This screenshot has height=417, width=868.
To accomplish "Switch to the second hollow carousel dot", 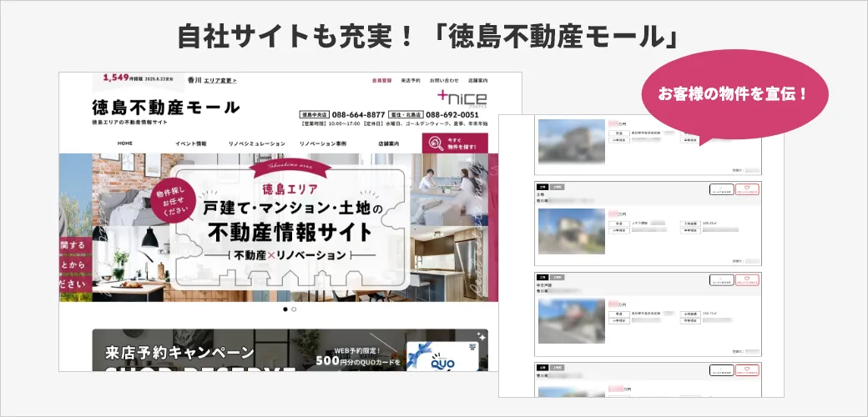I will 294,309.
